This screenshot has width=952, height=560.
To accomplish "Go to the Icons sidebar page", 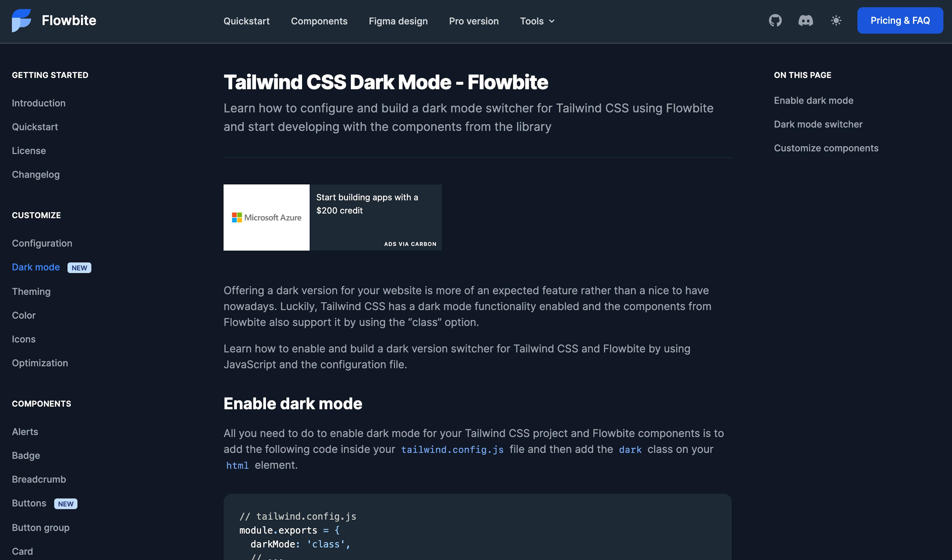I will tap(23, 339).
